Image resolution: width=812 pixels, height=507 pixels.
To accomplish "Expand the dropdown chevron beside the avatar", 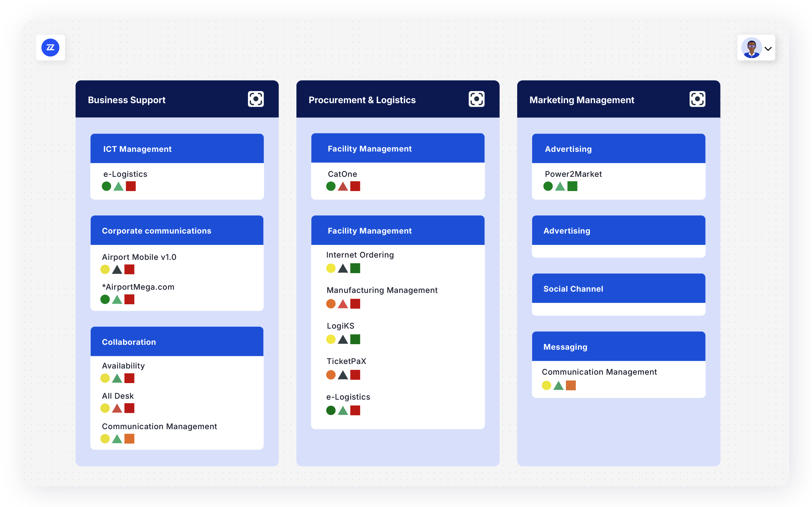I will click(x=768, y=49).
